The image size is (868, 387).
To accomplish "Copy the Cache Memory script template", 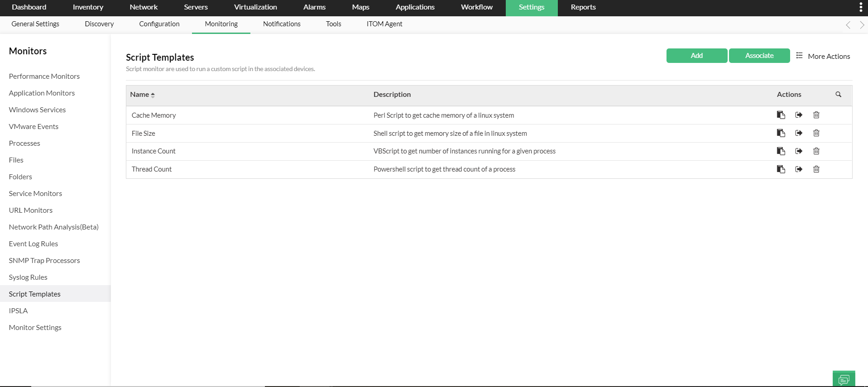I will [781, 115].
